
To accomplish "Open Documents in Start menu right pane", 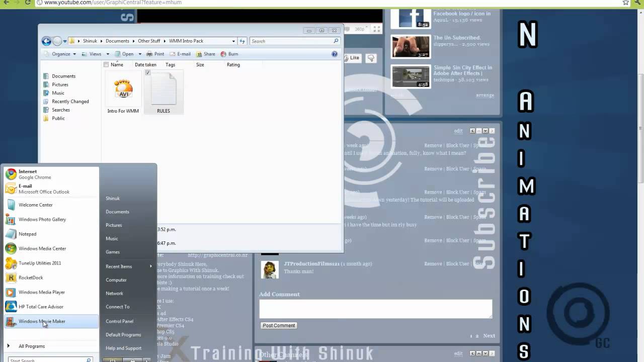I will [x=117, y=212].
